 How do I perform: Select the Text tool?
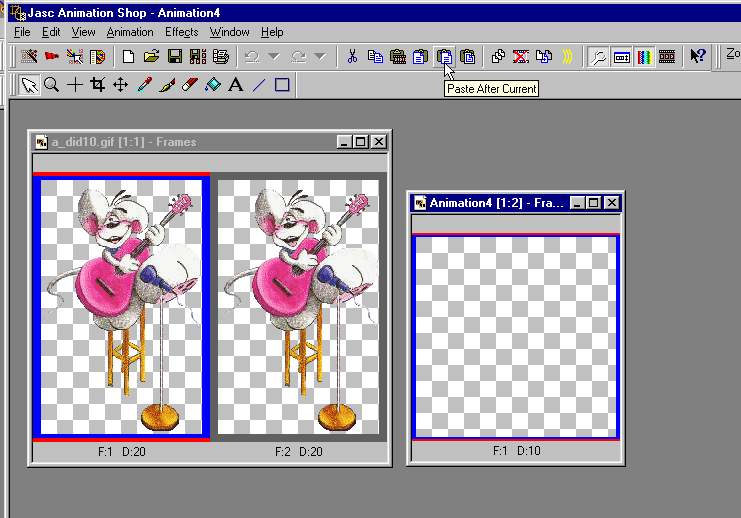click(236, 85)
